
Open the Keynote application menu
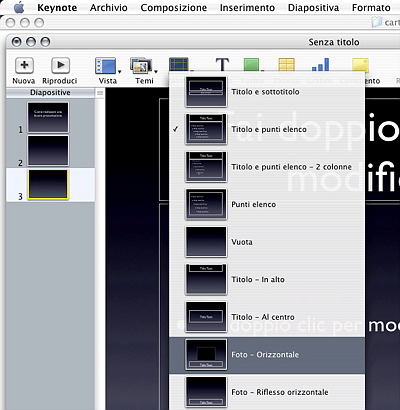click(57, 7)
